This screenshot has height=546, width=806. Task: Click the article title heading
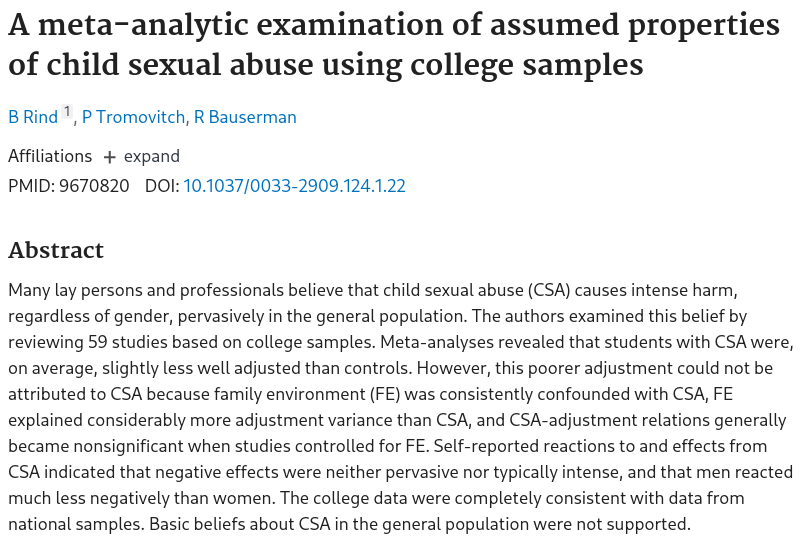point(394,45)
